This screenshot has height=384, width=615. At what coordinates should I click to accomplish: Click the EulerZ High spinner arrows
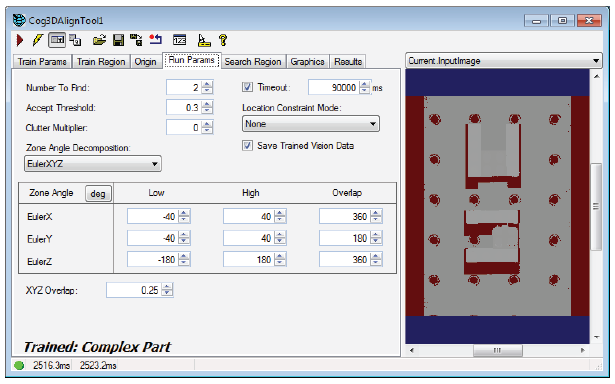point(280,260)
